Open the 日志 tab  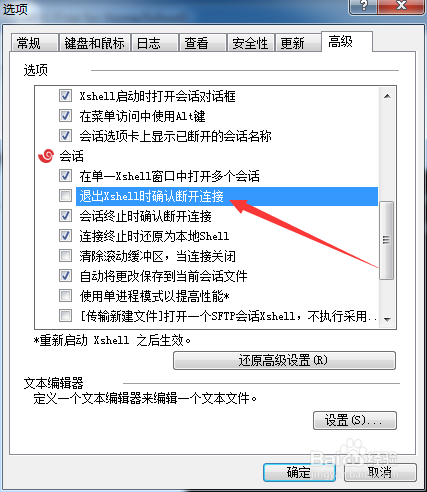pos(155,43)
